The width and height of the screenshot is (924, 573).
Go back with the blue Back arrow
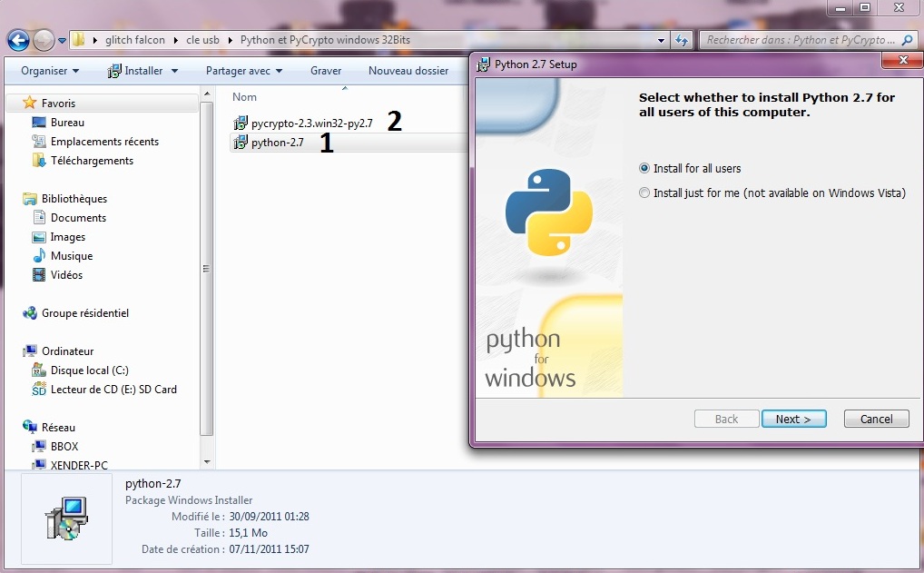click(18, 41)
